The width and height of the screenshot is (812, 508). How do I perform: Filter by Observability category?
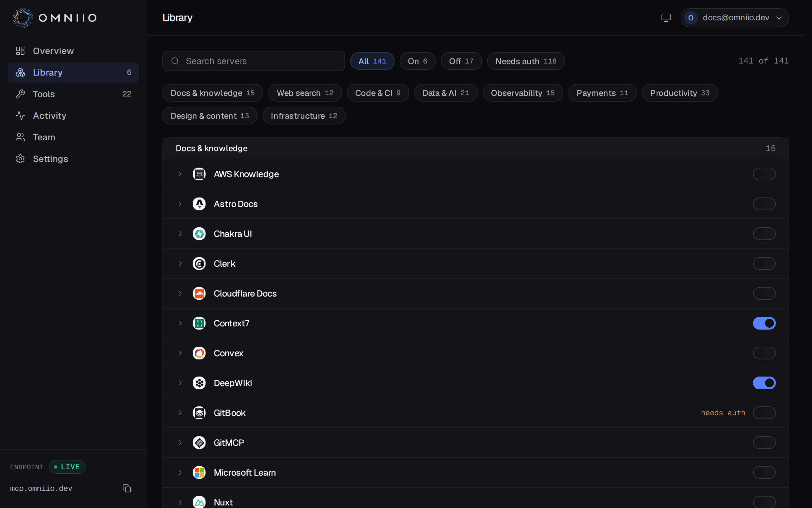click(523, 93)
